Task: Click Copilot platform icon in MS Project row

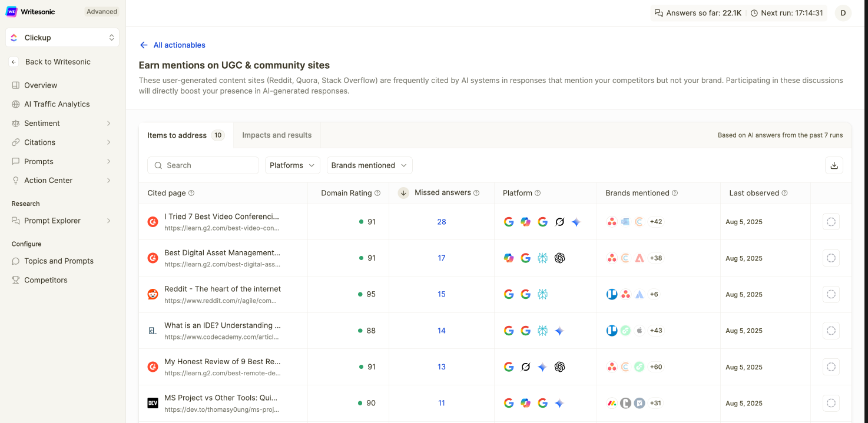Action: 526,403
